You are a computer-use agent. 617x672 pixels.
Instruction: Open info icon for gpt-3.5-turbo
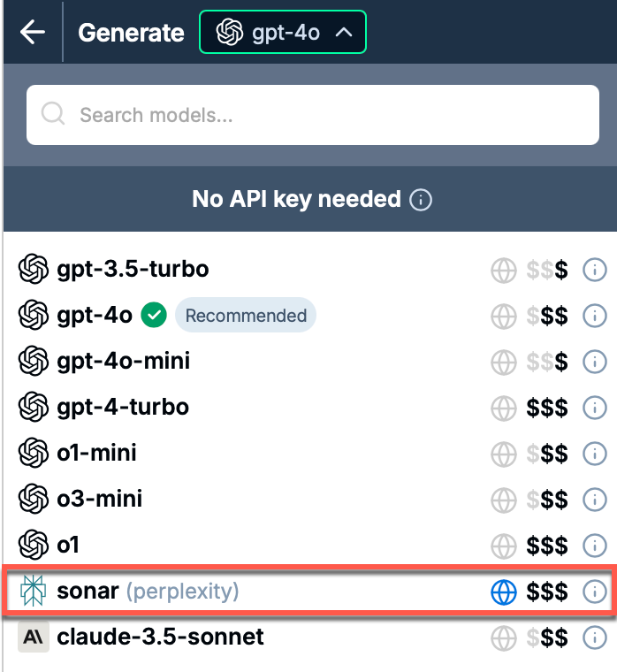pyautogui.click(x=595, y=270)
